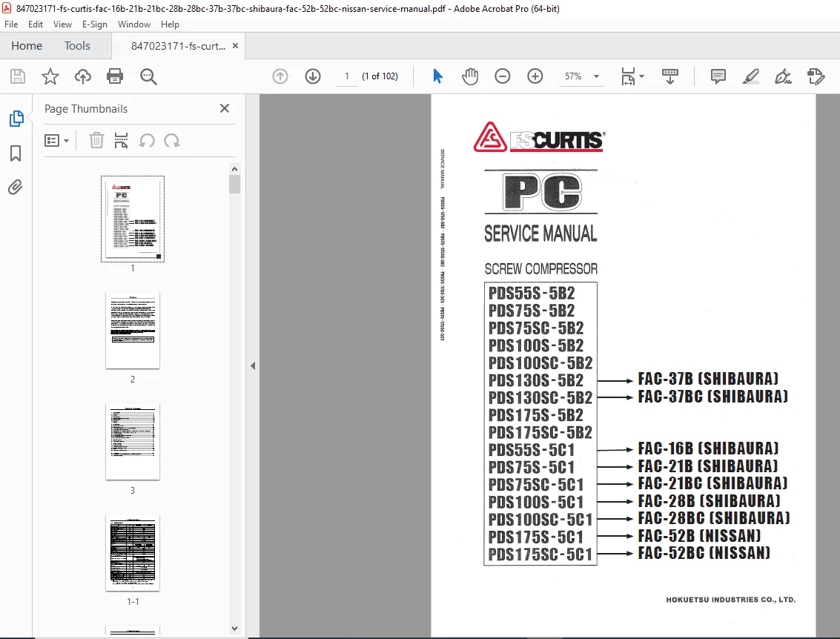Image resolution: width=840 pixels, height=639 pixels.
Task: Select the 847023171-fs-curt... document tab
Action: click(x=178, y=46)
